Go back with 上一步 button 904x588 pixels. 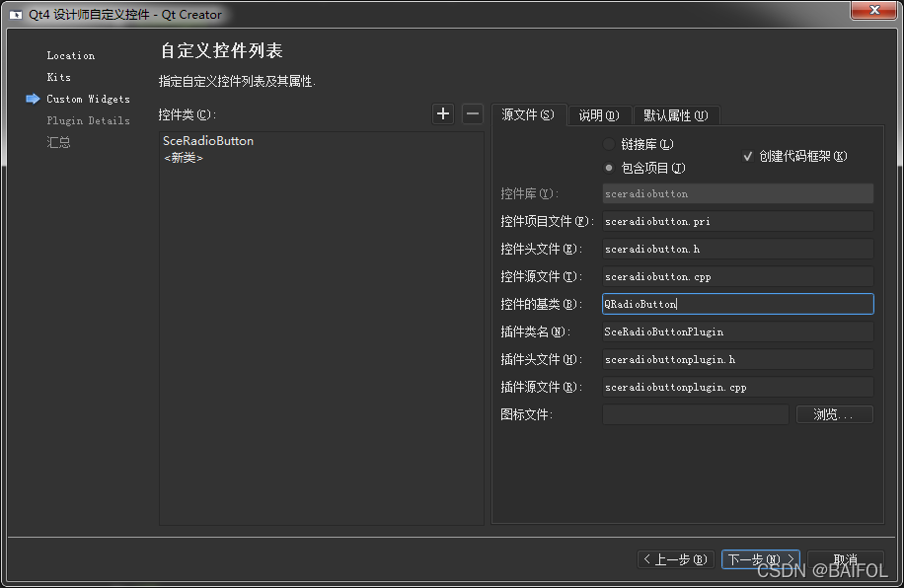(x=676, y=559)
